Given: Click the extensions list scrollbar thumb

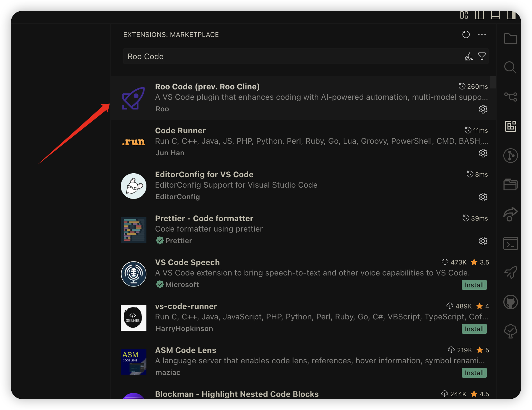Looking at the screenshot, I should click(x=493, y=82).
